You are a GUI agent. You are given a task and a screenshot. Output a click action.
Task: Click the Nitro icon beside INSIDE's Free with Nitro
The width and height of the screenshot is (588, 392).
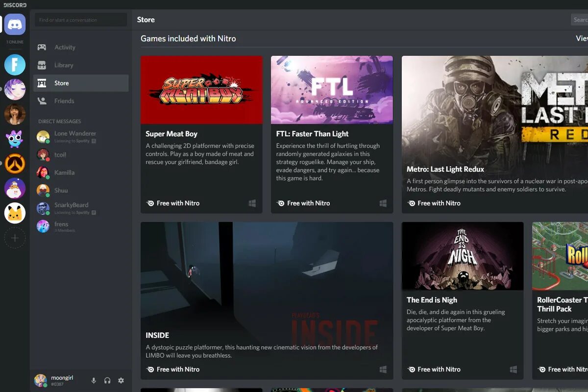click(x=150, y=369)
